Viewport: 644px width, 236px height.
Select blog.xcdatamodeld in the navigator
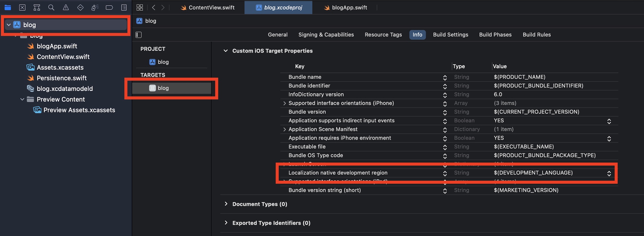(x=64, y=89)
